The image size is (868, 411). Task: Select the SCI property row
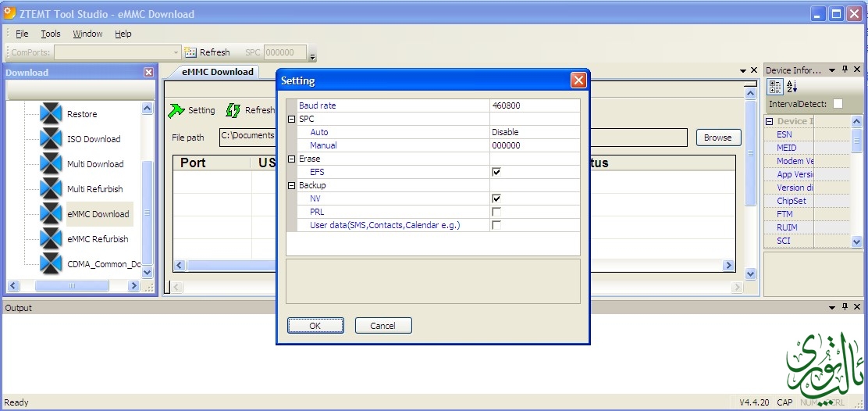[807, 241]
